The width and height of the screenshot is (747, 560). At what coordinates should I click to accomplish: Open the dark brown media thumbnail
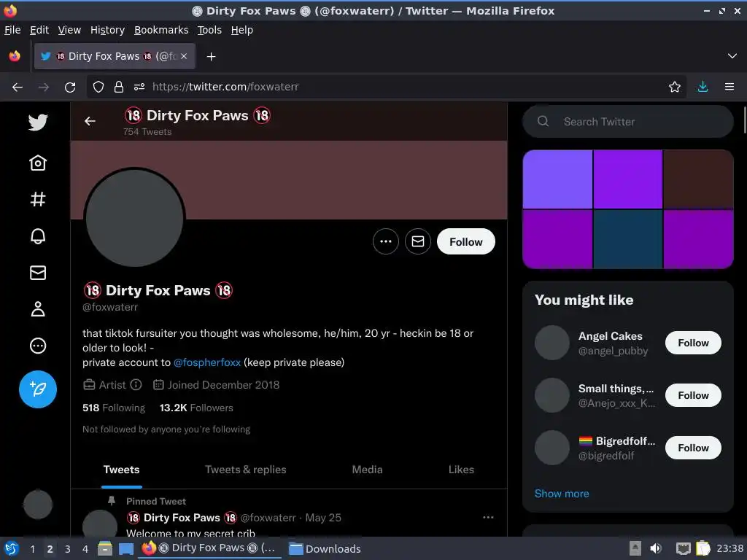[698, 179]
